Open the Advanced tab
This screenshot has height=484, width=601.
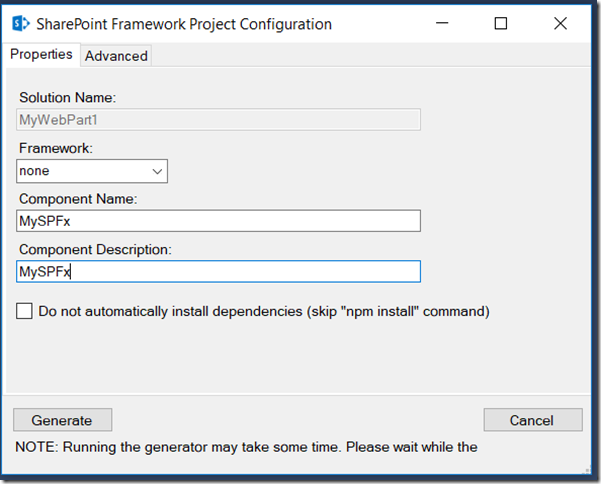click(116, 56)
